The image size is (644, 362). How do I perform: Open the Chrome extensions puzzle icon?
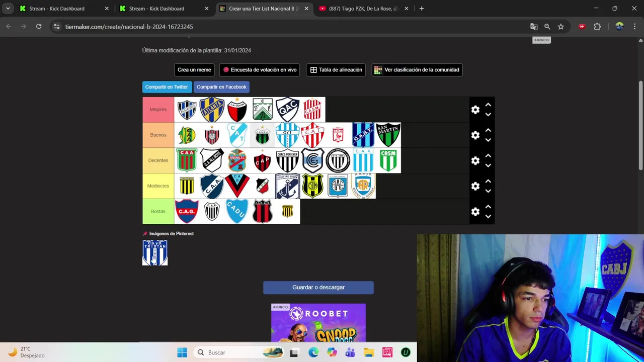597,27
